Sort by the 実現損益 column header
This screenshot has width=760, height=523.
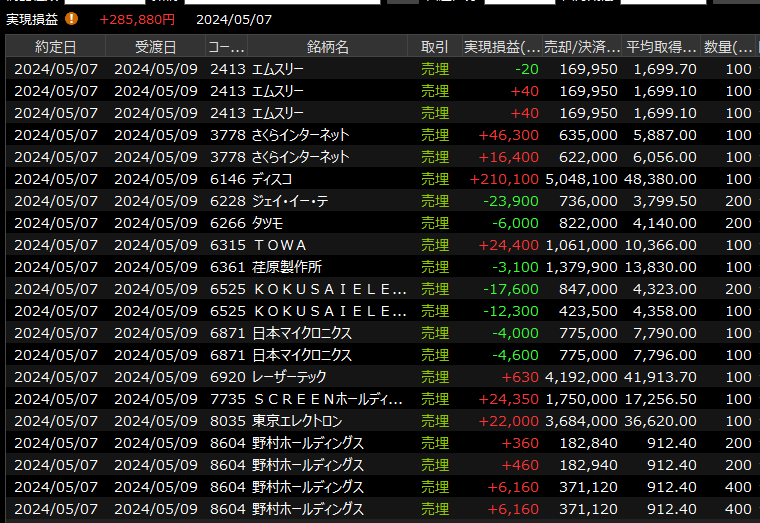click(502, 47)
